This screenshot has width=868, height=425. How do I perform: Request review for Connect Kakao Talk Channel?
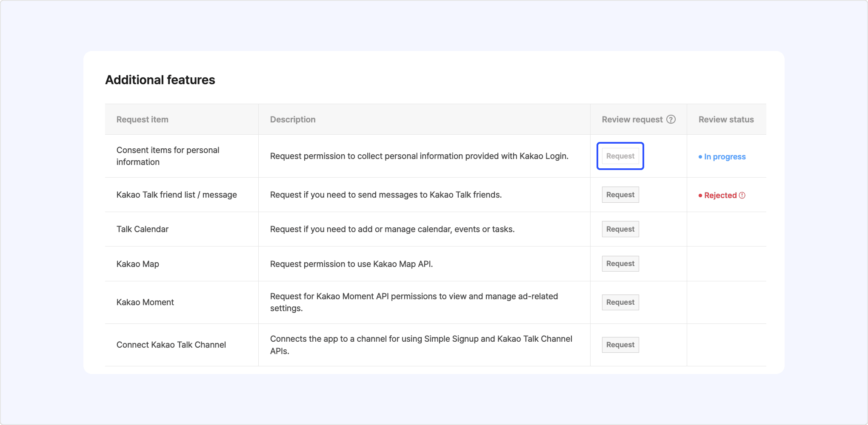click(620, 345)
